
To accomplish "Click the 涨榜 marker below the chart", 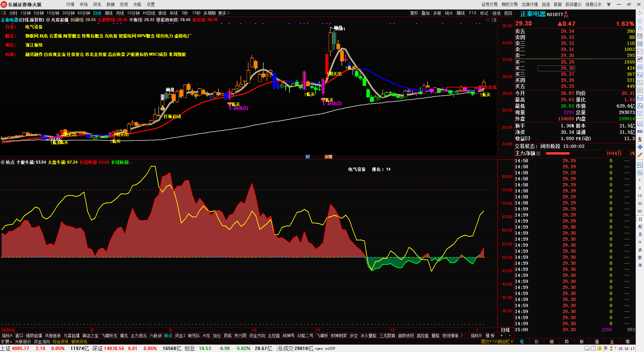I will click(328, 157).
